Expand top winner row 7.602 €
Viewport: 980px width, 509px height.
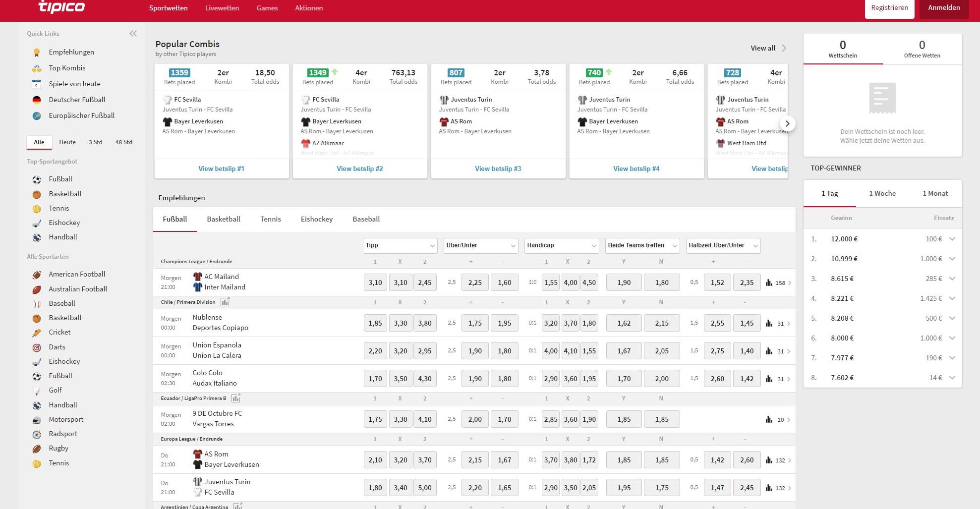(952, 378)
